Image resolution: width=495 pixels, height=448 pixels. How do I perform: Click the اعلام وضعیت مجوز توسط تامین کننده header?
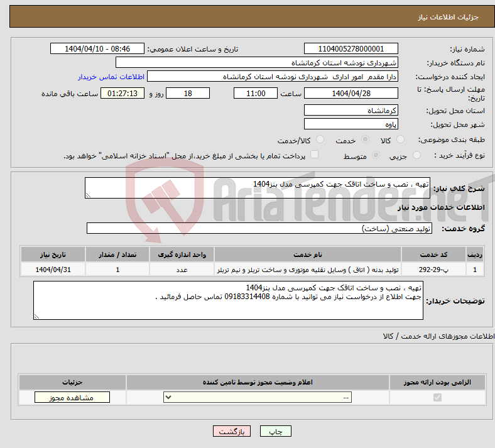[258, 382]
